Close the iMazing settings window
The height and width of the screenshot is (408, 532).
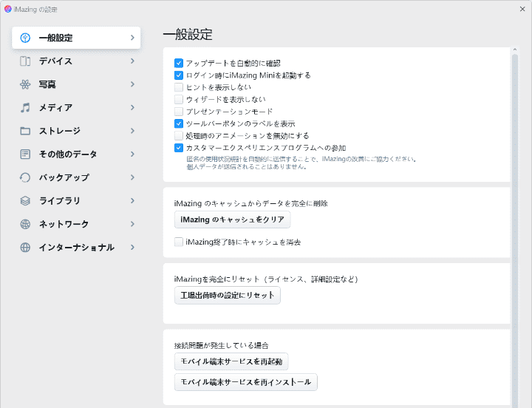pyautogui.click(x=522, y=9)
